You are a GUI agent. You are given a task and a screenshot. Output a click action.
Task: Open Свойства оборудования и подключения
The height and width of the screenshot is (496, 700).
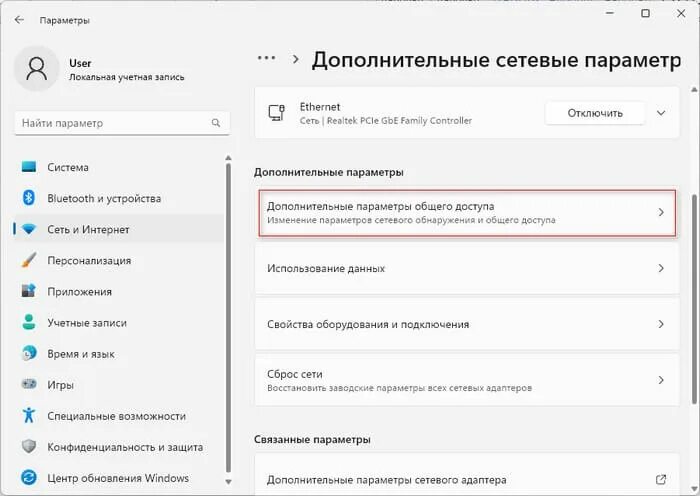point(467,324)
